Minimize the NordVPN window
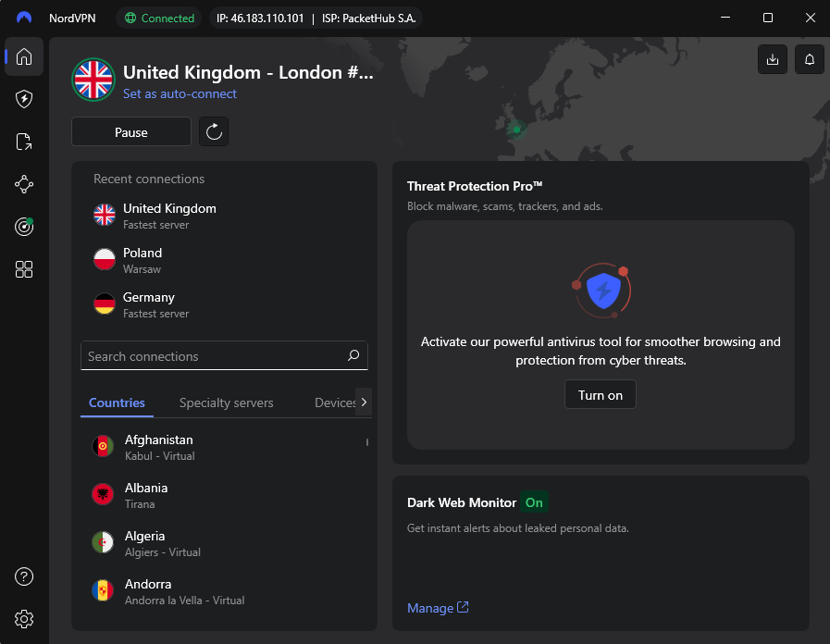 (725, 18)
